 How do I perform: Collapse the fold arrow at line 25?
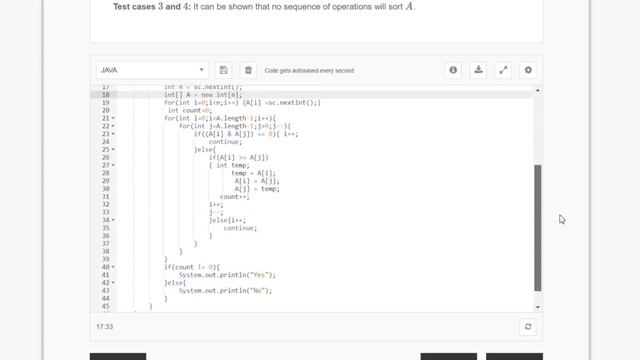113,150
